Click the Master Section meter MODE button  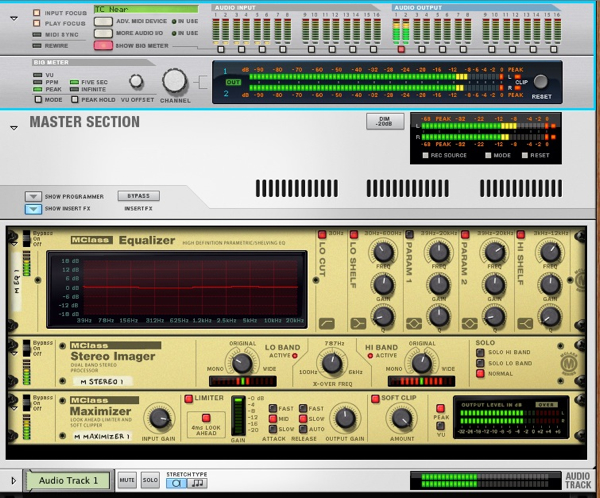(x=488, y=155)
